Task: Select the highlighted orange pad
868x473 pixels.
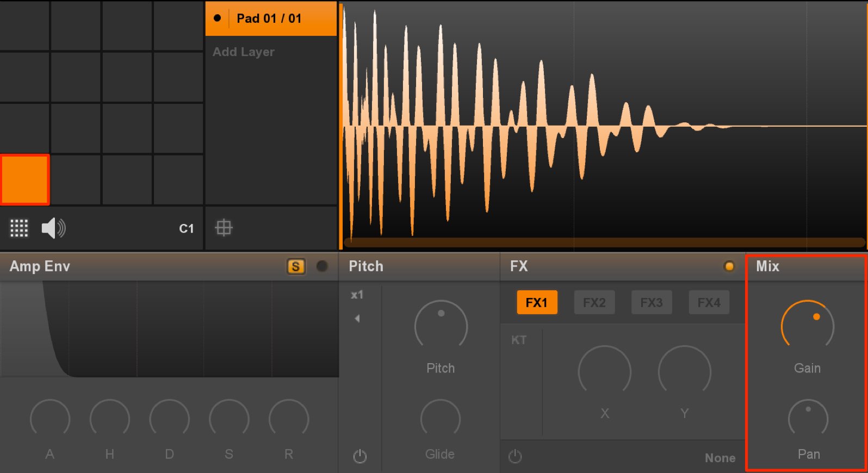Action: tap(25, 180)
